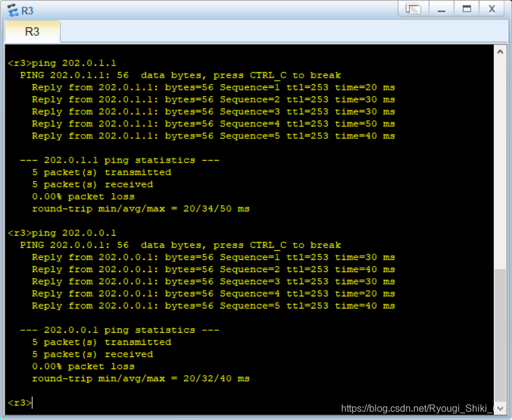Image resolution: width=512 pixels, height=420 pixels.
Task: Click the '<r3>ping 202.0.1.1' command line
Action: click(62, 63)
